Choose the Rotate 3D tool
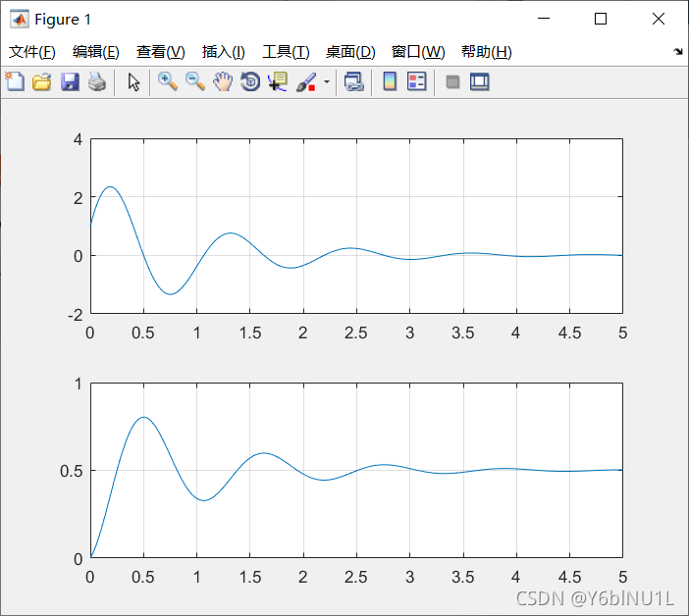Image resolution: width=689 pixels, height=616 pixels. point(250,81)
